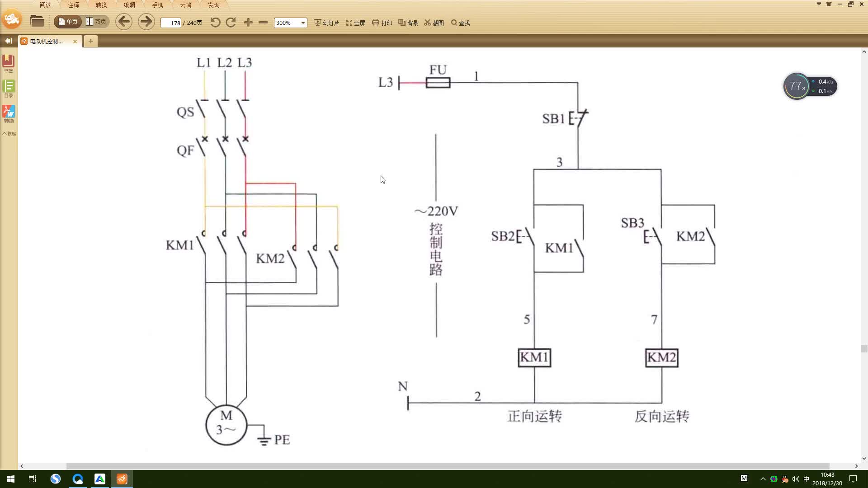Viewport: 868px width, 488px height.
Task: Add a new tab with plus button
Action: point(91,41)
